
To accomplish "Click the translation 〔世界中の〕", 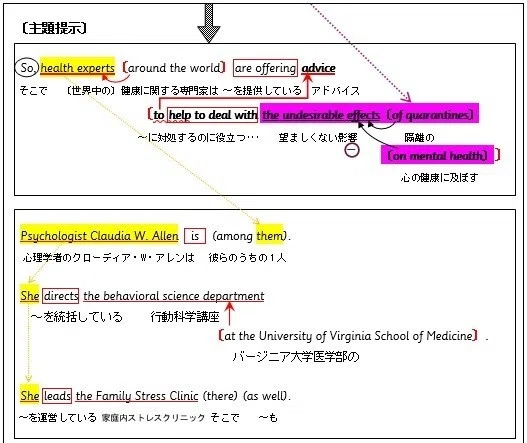I will pyautogui.click(x=91, y=90).
